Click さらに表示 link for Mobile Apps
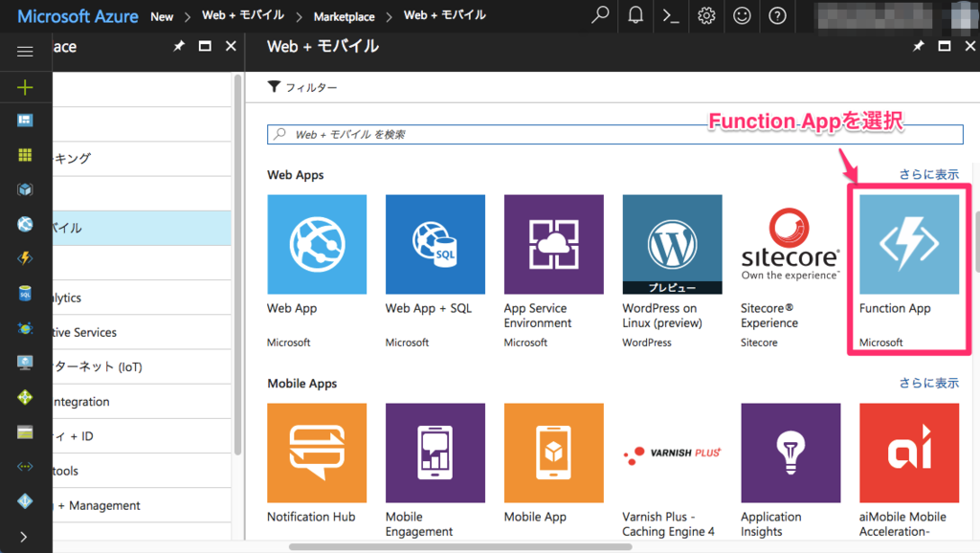 point(928,383)
